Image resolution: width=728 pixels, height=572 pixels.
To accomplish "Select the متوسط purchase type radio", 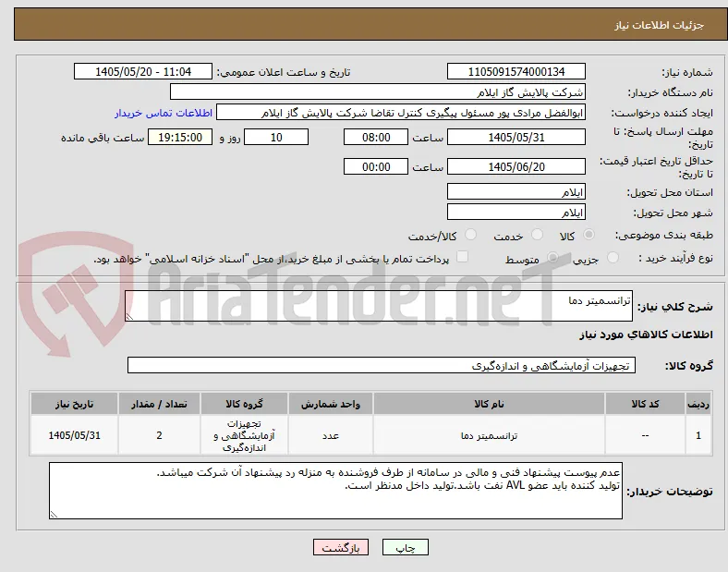I will click(x=552, y=258).
